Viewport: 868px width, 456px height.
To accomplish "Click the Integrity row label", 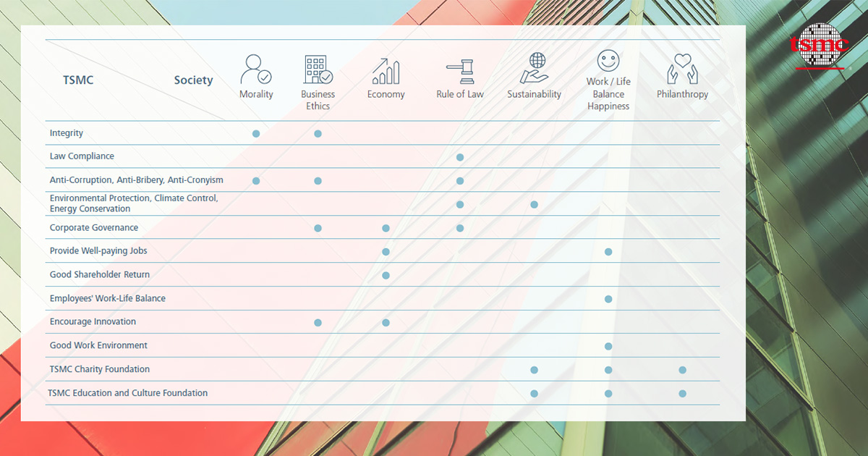I will point(67,133).
